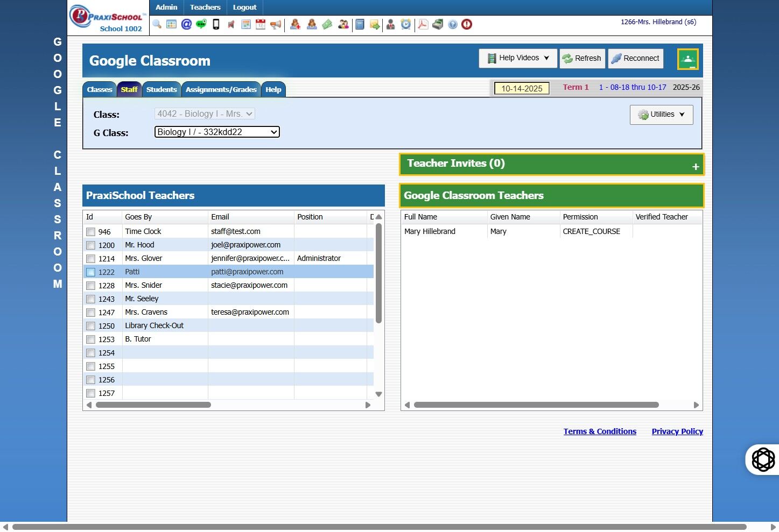Open the Privacy Policy link
The width and height of the screenshot is (779, 532).
click(x=677, y=431)
